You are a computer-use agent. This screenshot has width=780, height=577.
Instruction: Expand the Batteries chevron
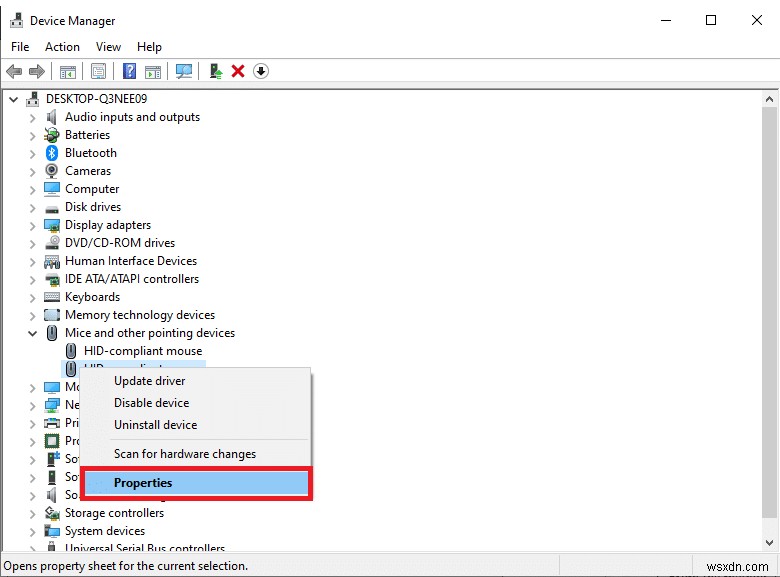click(x=32, y=136)
